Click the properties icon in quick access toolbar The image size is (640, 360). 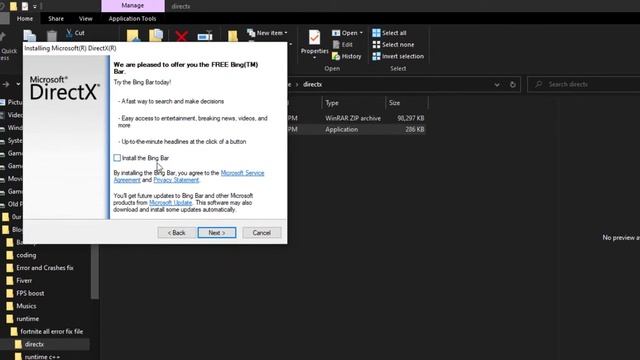coord(25,6)
